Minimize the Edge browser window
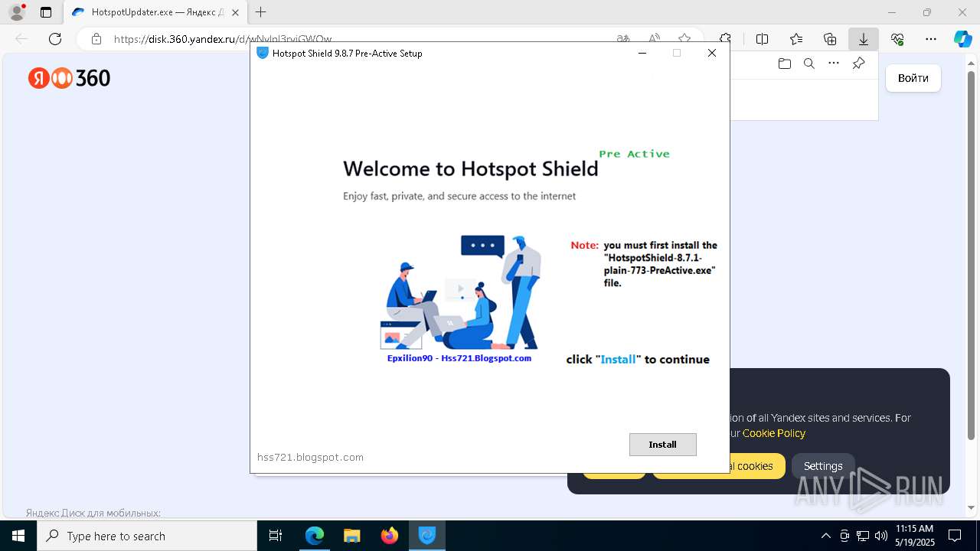 point(892,12)
